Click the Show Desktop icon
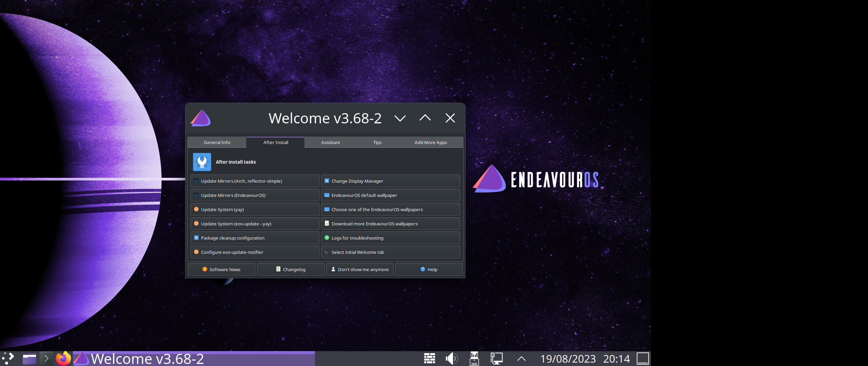 (x=643, y=359)
